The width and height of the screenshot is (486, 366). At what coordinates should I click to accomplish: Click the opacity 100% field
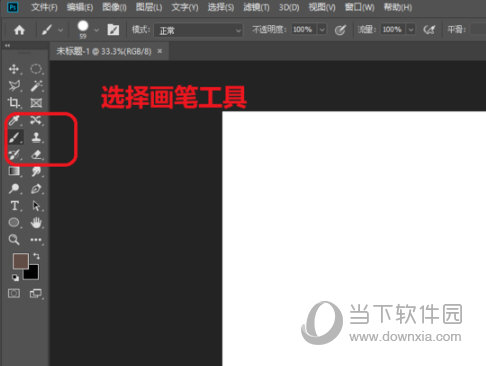click(303, 30)
